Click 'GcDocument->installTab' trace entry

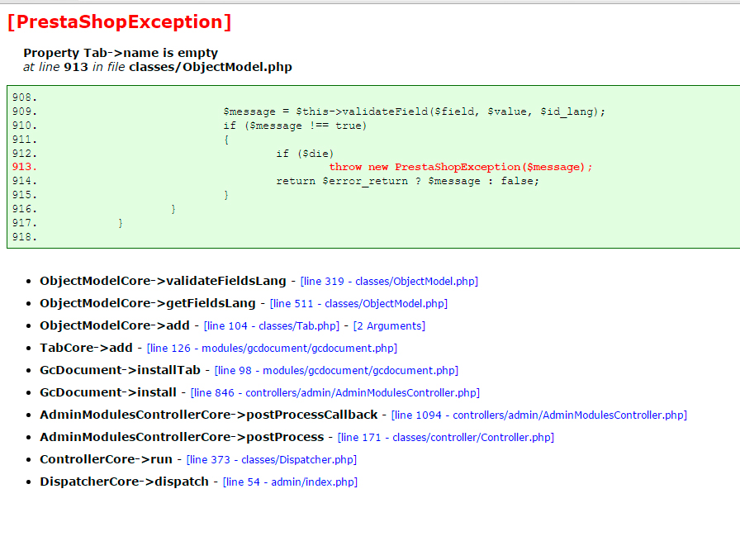pos(121,370)
